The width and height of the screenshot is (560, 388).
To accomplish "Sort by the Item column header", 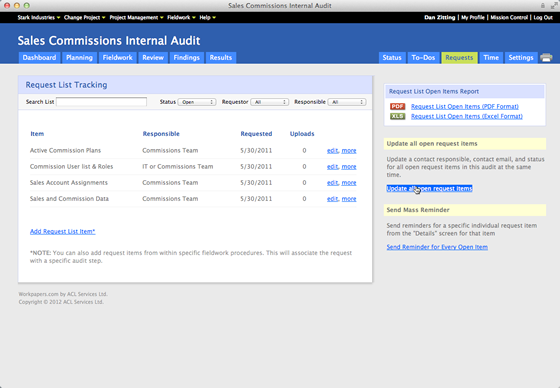I will [37, 134].
